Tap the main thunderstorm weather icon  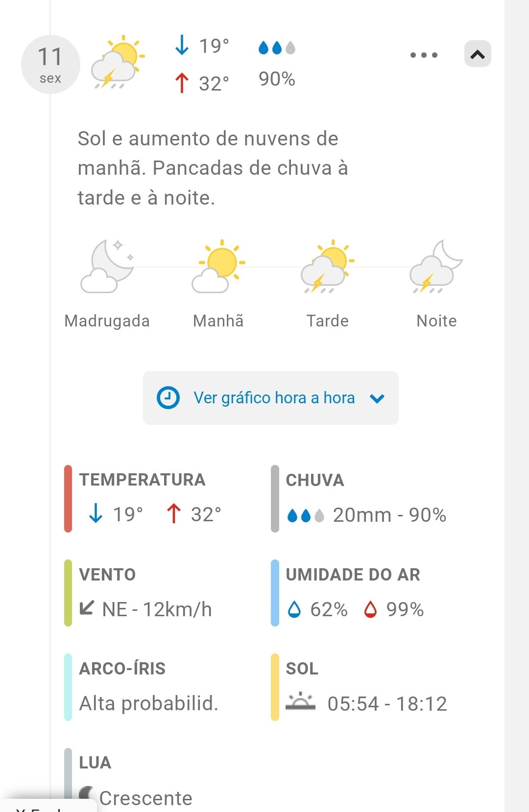(x=118, y=63)
